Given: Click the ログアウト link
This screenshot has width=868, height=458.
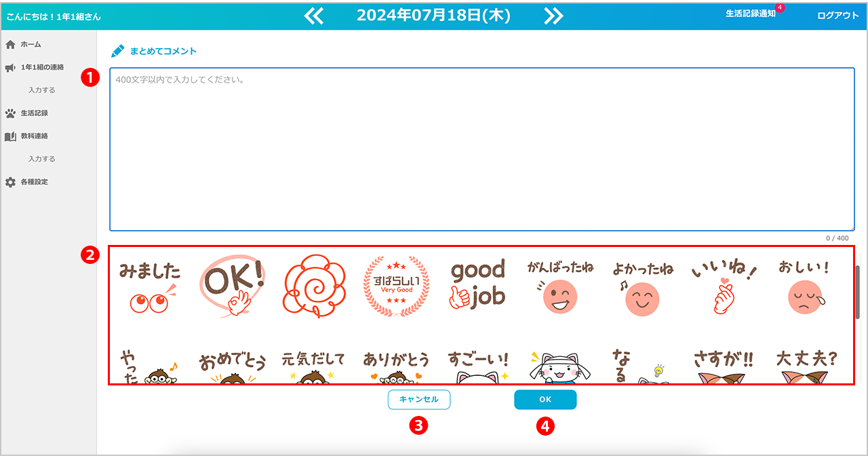Looking at the screenshot, I should click(837, 16).
